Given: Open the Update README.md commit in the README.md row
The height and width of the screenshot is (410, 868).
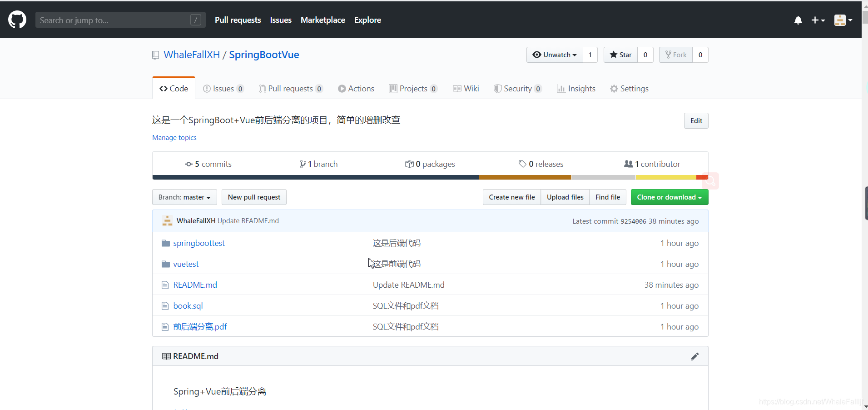Looking at the screenshot, I should coord(409,285).
